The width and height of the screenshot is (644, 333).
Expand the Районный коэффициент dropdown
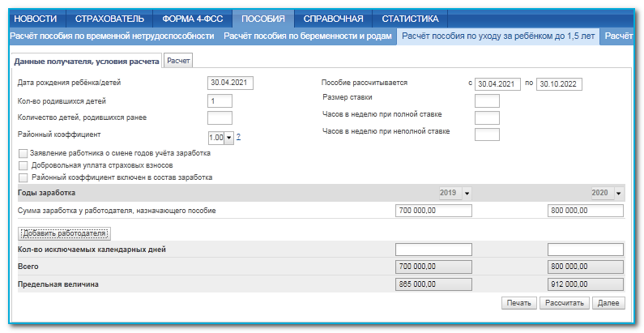click(x=228, y=138)
